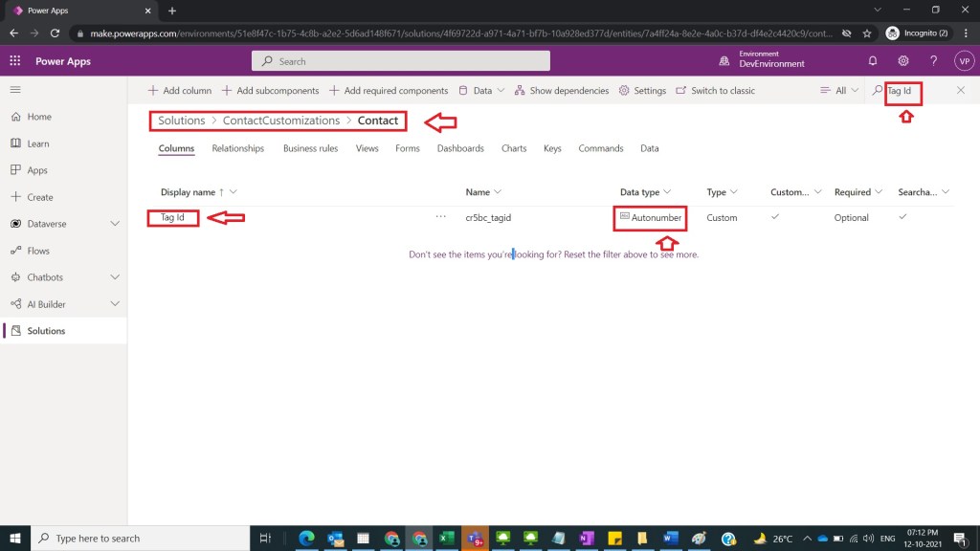This screenshot has width=980, height=551.
Task: Open the AI Builder nav item
Action: [46, 304]
